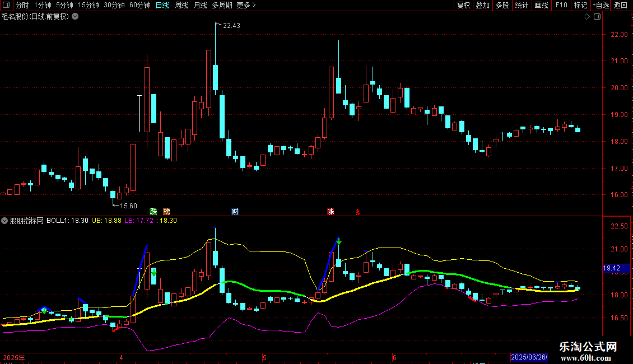Open dropdown next to 祖名股份 title
The width and height of the screenshot is (633, 364).
click(x=75, y=17)
